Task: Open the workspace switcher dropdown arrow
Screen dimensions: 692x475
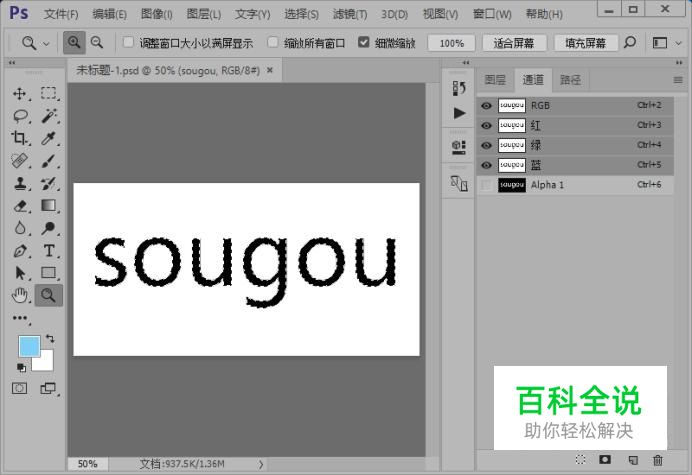Action: coord(679,44)
